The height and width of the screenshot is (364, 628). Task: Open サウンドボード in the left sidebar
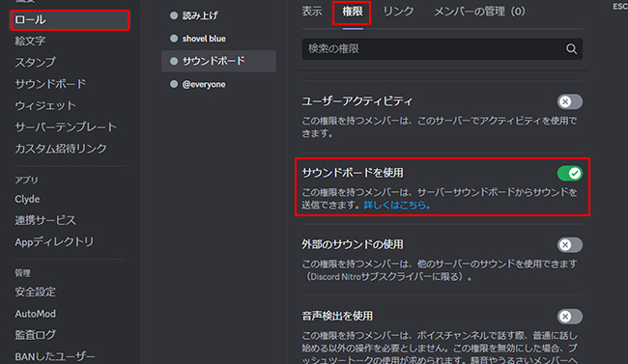pyautogui.click(x=50, y=84)
